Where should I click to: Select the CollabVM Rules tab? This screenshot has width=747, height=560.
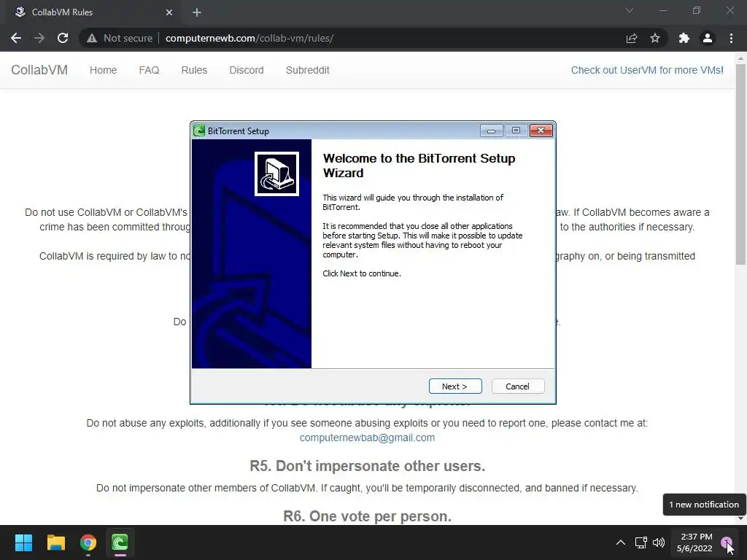point(94,12)
